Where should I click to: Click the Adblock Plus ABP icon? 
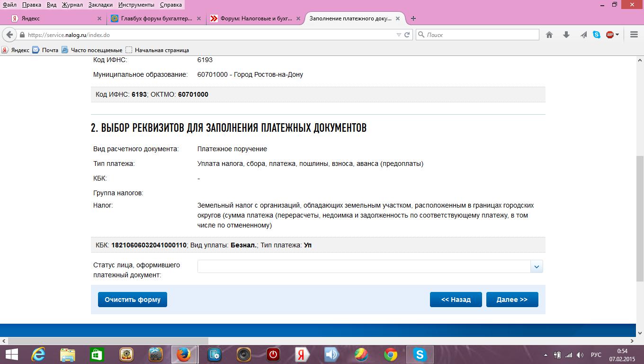coord(609,35)
